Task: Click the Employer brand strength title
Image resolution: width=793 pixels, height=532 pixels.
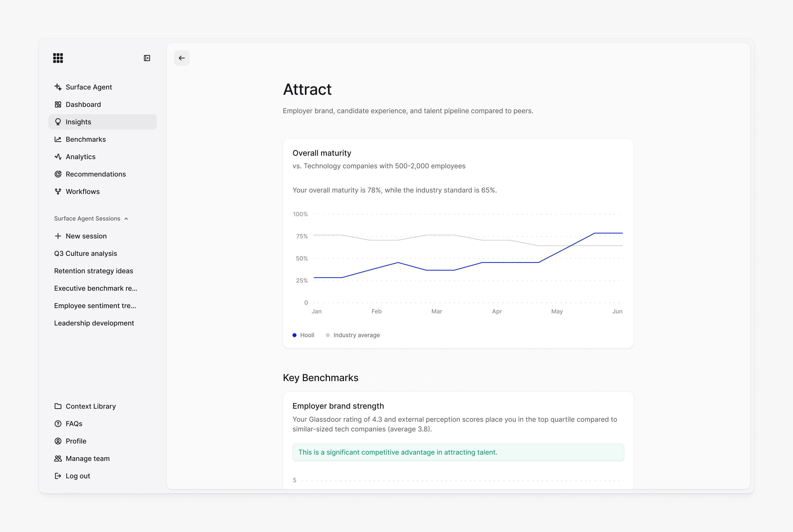Action: pyautogui.click(x=338, y=406)
